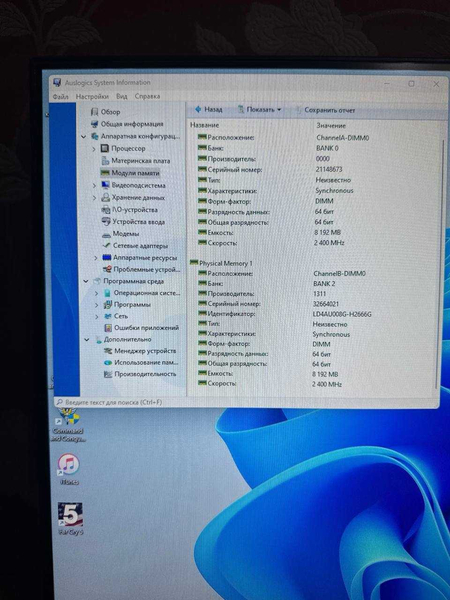
Task: Open the Модемы icon
Action: (107, 234)
